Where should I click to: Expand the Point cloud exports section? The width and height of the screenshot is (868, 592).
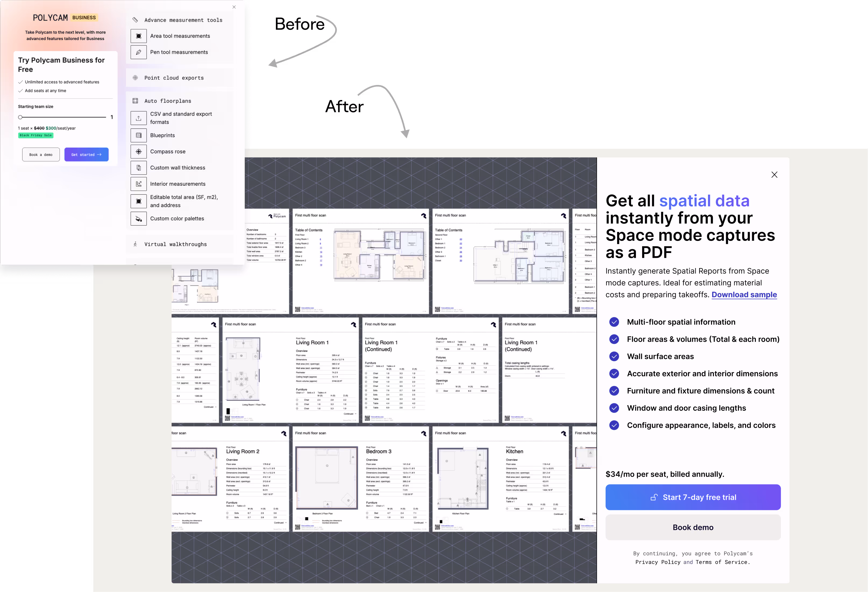pos(174,78)
